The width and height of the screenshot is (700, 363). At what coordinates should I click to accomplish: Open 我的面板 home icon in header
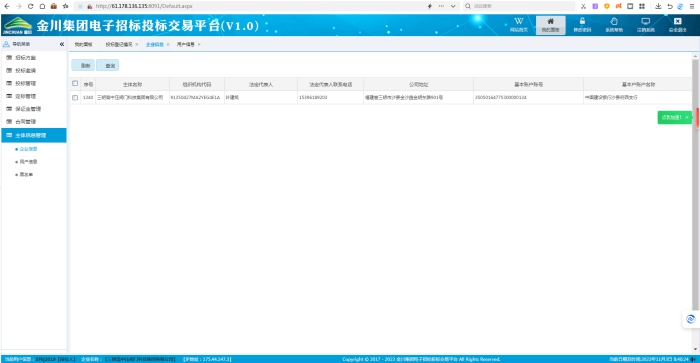550,25
